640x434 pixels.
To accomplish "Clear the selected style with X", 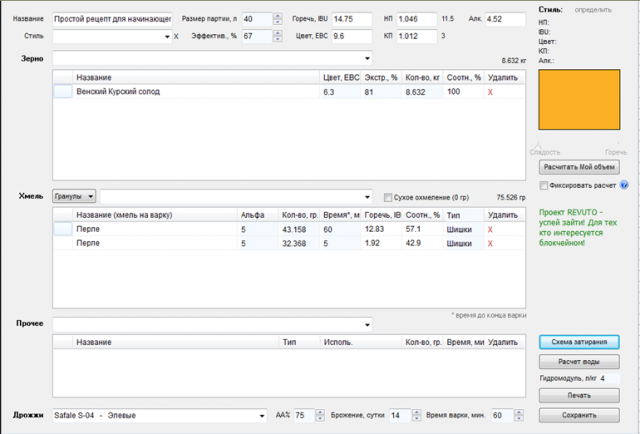I will 176,37.
